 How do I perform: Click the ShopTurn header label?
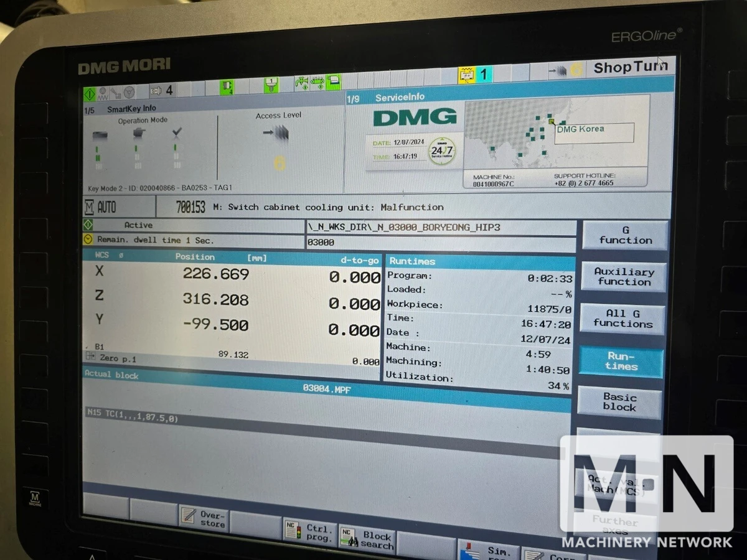[629, 68]
